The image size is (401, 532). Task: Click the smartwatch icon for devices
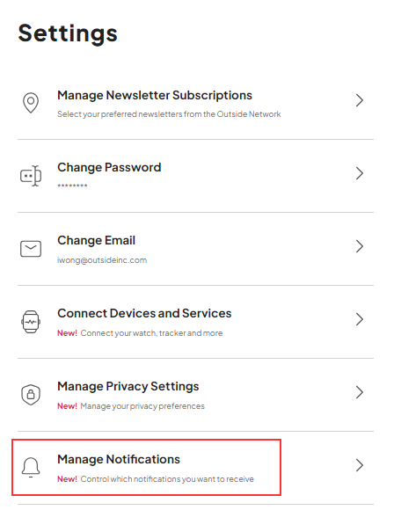click(31, 322)
